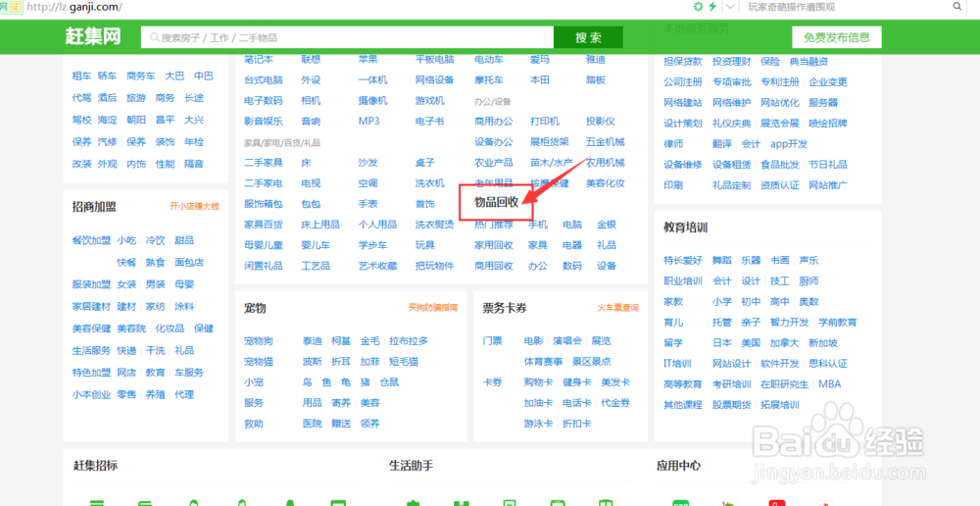Open the 宠物猫 link
The image size is (980, 506).
(259, 362)
